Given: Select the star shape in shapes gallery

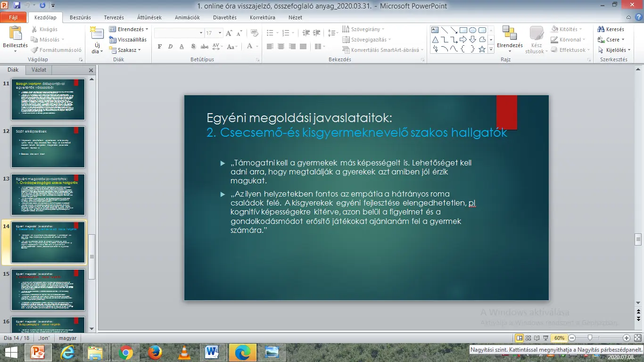Looking at the screenshot, I should coord(482,49).
